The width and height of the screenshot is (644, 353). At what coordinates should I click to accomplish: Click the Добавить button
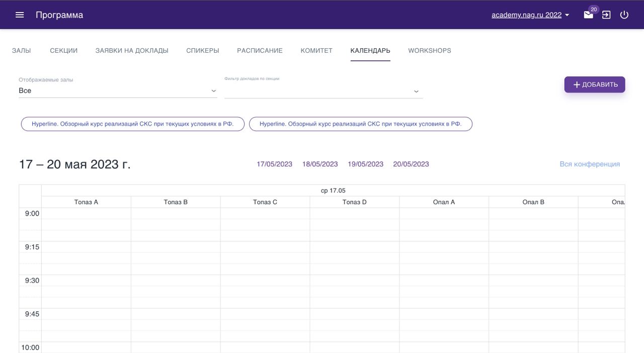tap(594, 84)
